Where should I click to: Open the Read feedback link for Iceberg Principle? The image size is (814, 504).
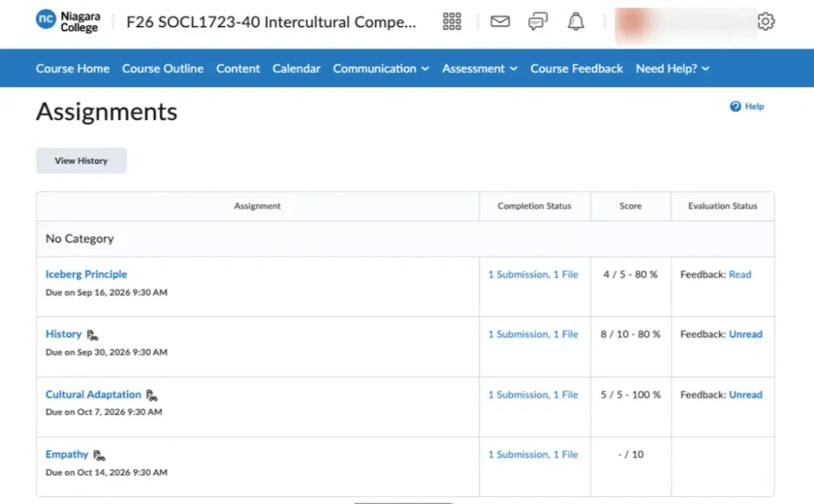pos(740,274)
